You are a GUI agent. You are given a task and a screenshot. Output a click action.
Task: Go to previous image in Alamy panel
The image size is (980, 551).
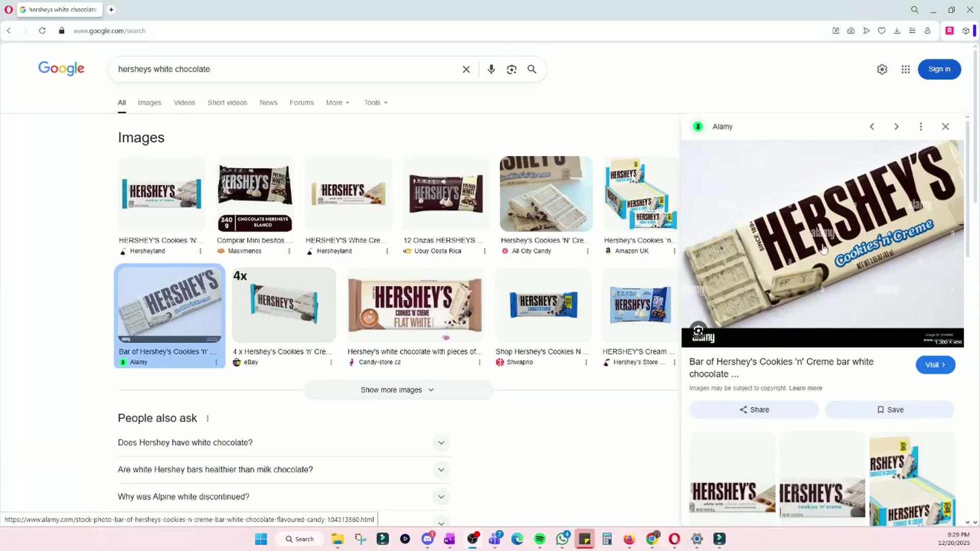(x=872, y=127)
